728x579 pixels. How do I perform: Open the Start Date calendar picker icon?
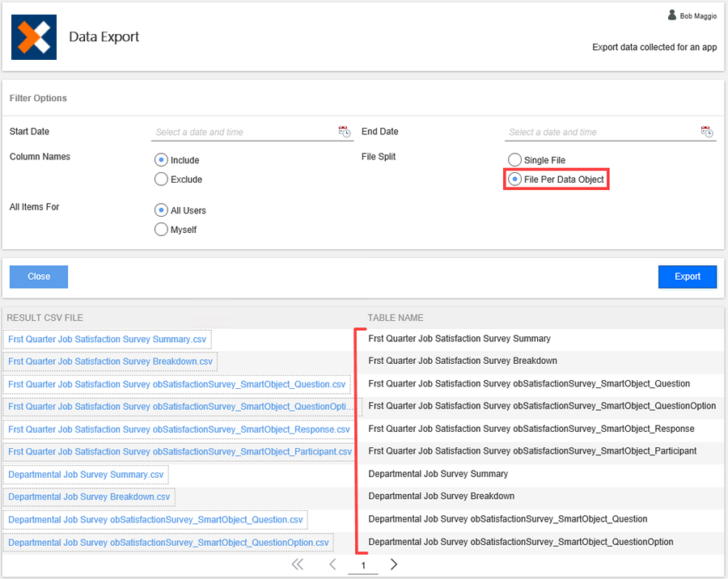pos(344,131)
